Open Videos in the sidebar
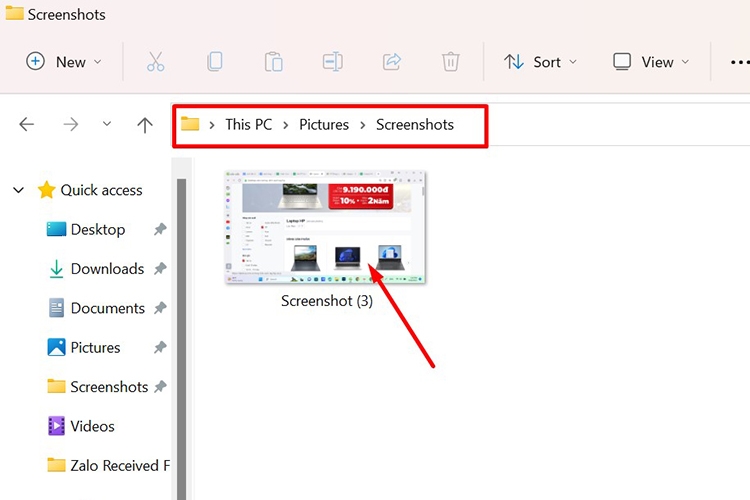Viewport: 750px width, 500px height. point(81,425)
